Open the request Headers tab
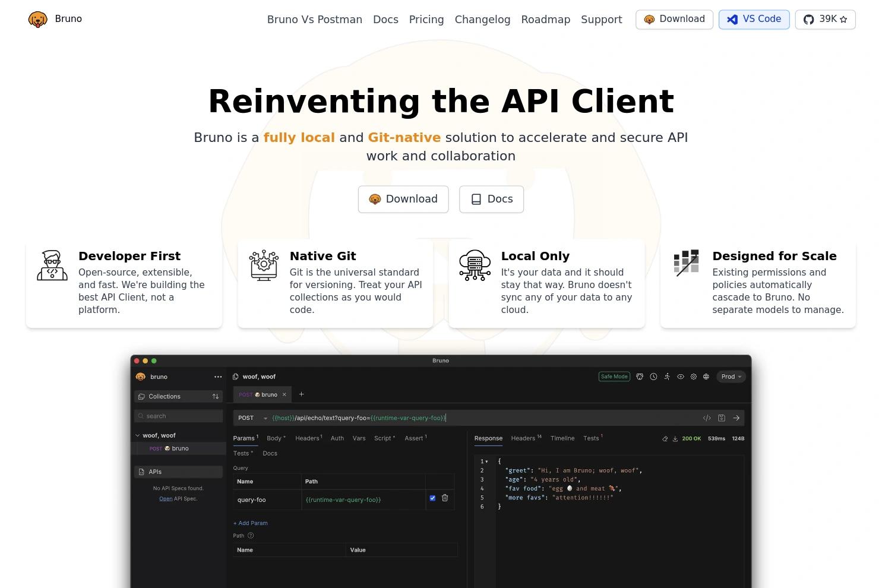Viewport: 882px width, 588px height. click(309, 438)
